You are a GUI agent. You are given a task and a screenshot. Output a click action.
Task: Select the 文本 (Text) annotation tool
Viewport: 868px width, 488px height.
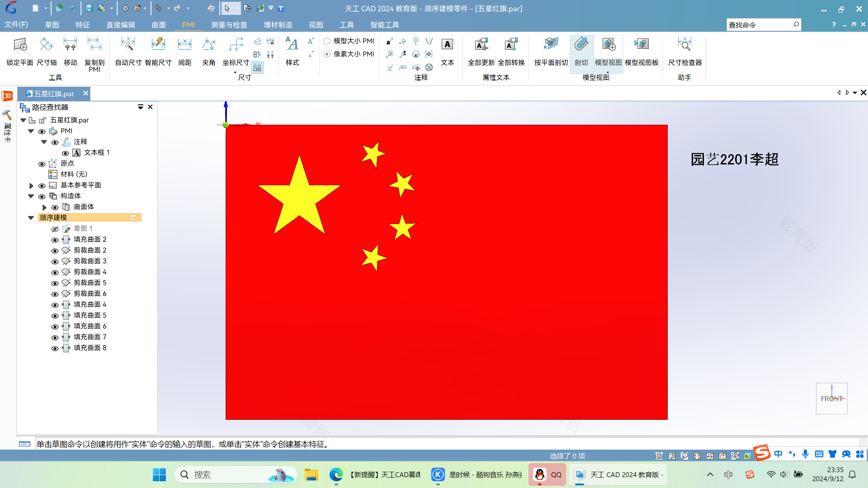click(448, 52)
